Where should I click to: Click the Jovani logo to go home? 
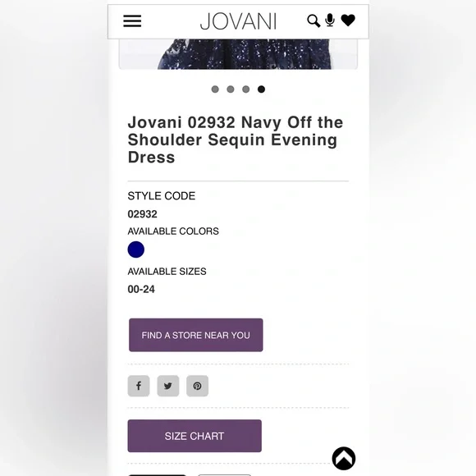(x=238, y=21)
